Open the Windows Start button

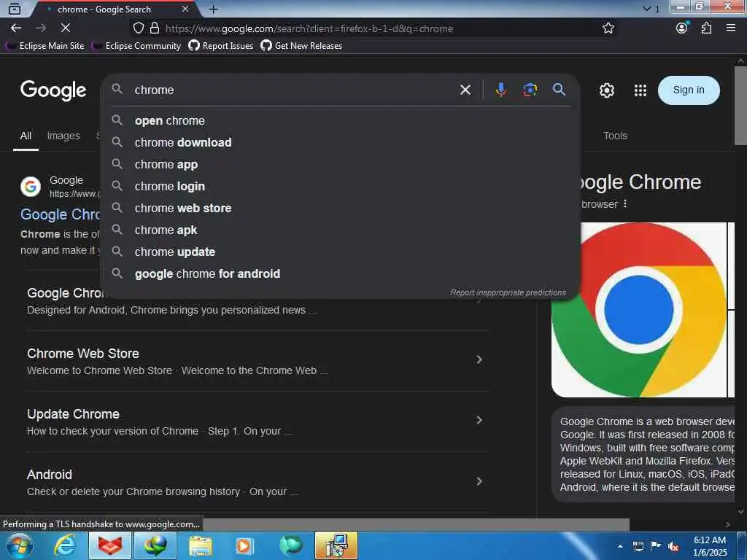[x=18, y=545]
